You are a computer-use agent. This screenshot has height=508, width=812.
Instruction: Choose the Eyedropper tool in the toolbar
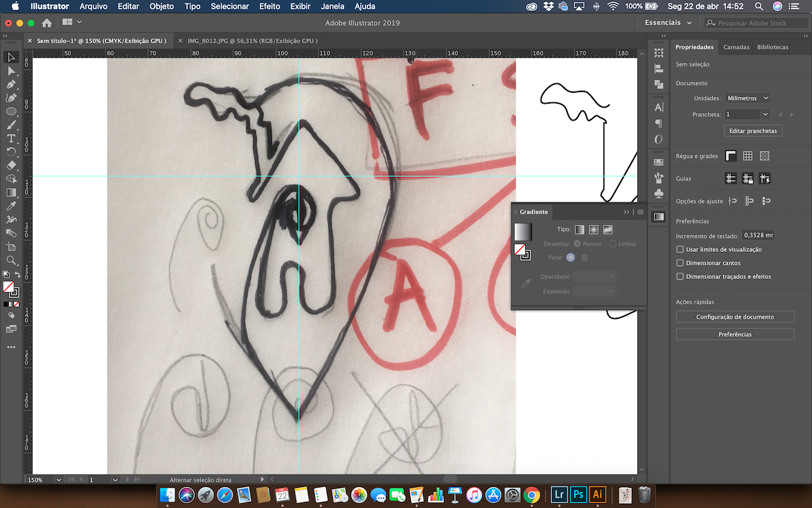point(11,206)
